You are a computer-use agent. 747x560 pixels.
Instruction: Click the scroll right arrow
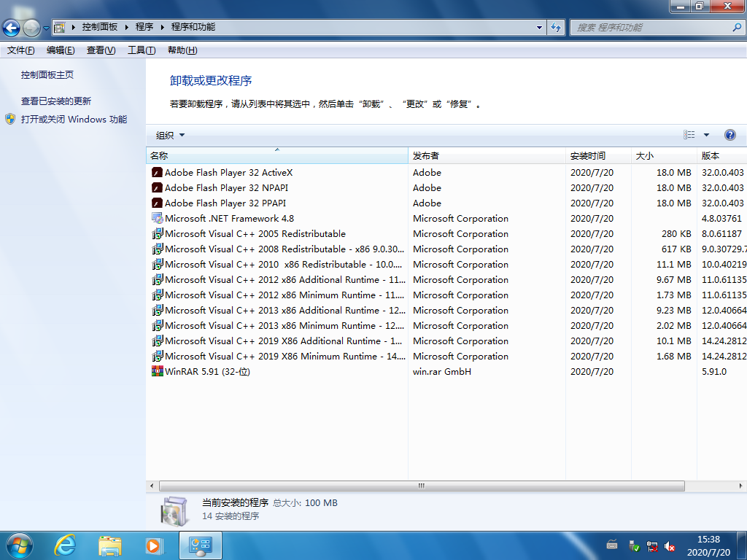tap(740, 486)
